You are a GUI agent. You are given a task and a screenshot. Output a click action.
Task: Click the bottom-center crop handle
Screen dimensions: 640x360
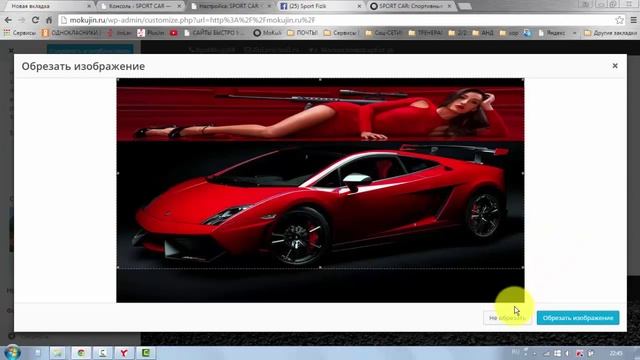pos(320,267)
